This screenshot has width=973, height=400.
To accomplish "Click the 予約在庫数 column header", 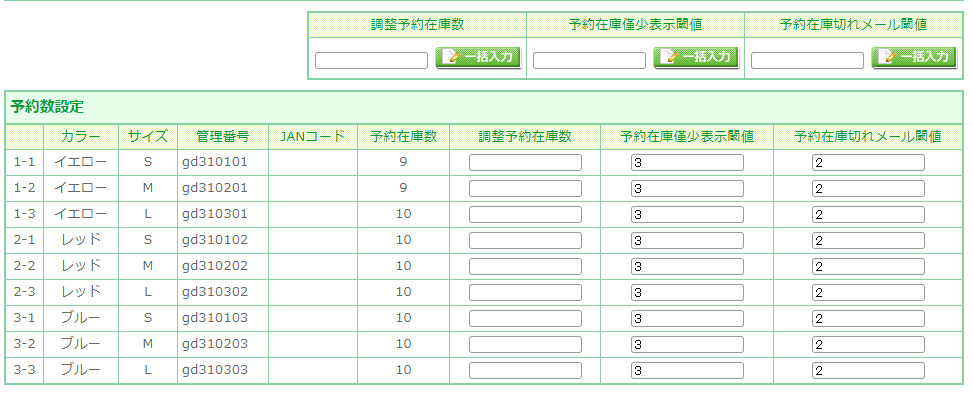I will 403,137.
